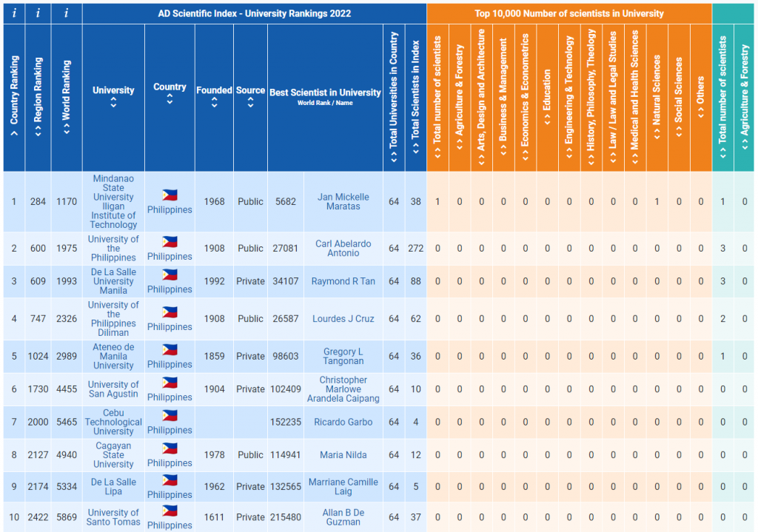Sort teal Total number of scientists column
The height and width of the screenshot is (532, 758).
click(722, 152)
